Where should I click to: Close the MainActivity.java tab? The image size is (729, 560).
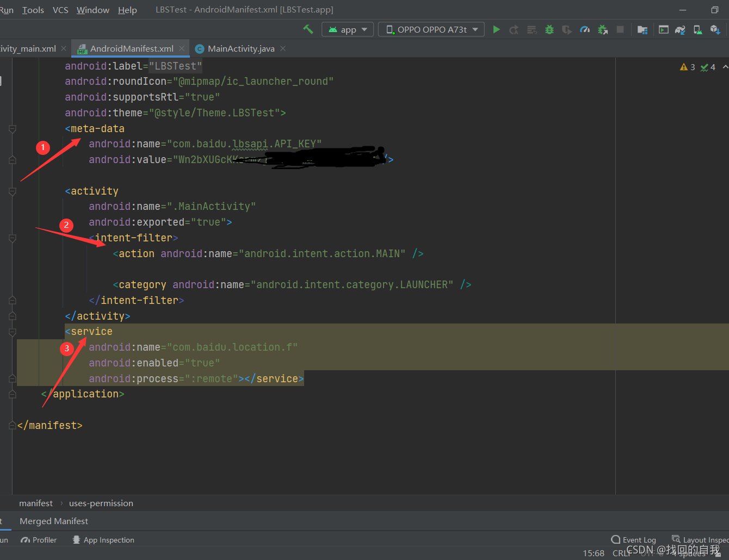click(283, 48)
